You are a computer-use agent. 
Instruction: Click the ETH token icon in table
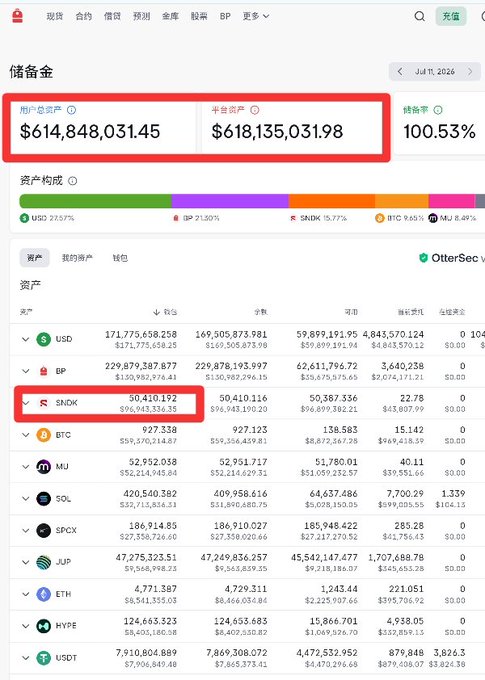tap(43, 594)
